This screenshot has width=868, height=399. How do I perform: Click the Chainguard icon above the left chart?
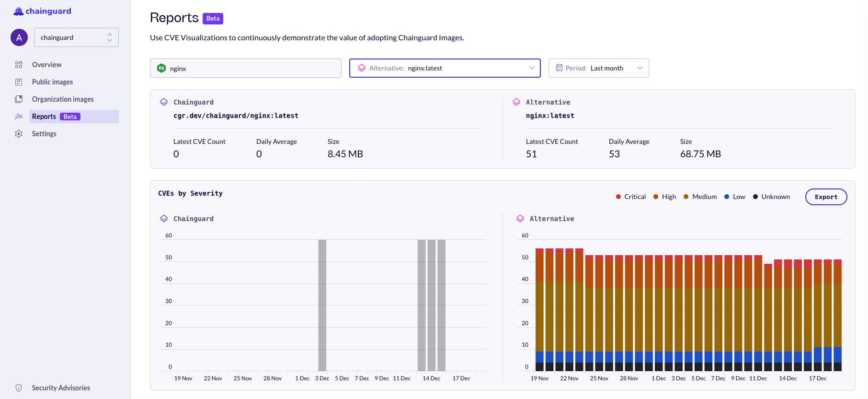pyautogui.click(x=164, y=219)
